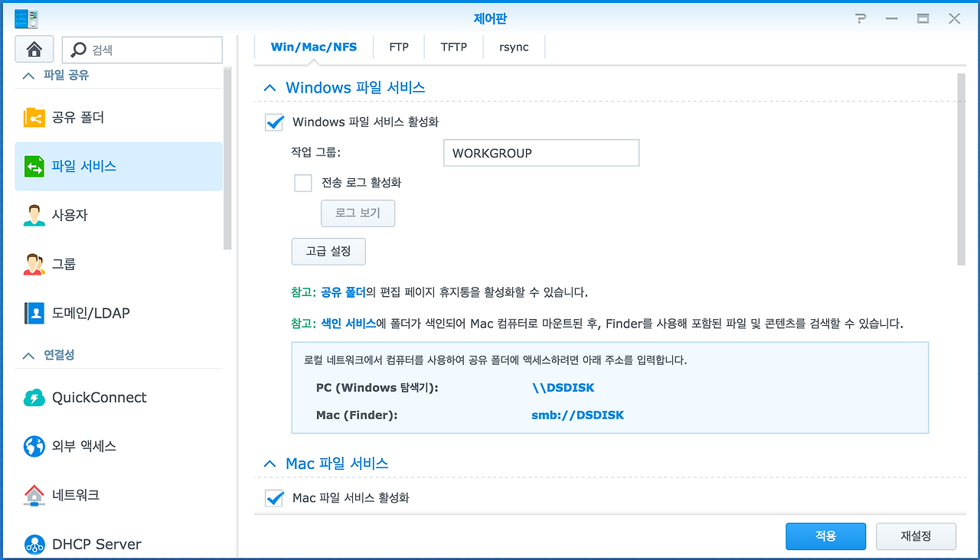Screen dimensions: 980x560
Task: Click the WORKGROUP input field
Action: coord(541,152)
